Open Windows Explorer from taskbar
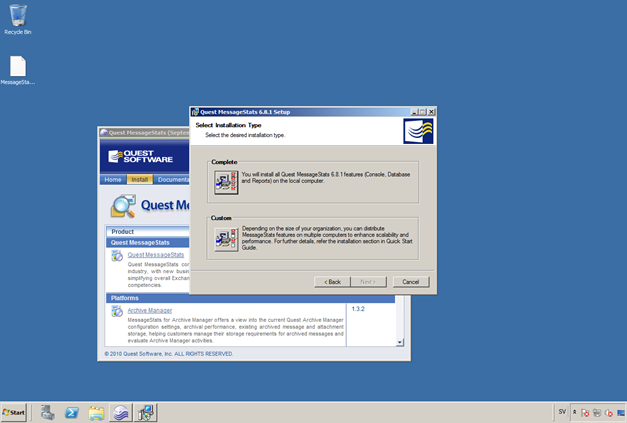This screenshot has height=423, width=627. click(x=96, y=413)
